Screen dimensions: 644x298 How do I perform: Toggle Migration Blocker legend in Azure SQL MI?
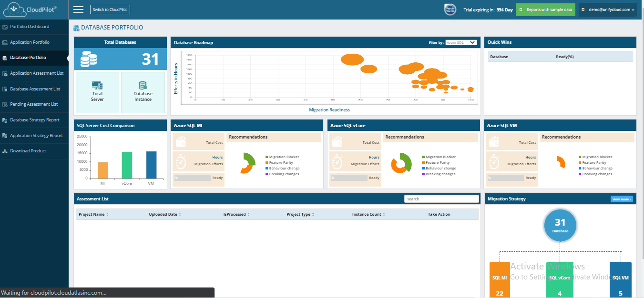coord(282,157)
